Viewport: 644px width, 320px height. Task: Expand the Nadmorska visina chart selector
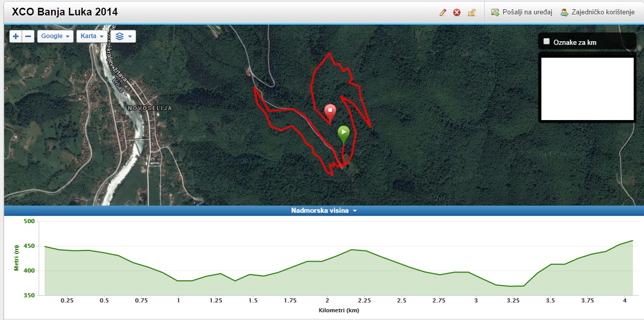pos(324,210)
